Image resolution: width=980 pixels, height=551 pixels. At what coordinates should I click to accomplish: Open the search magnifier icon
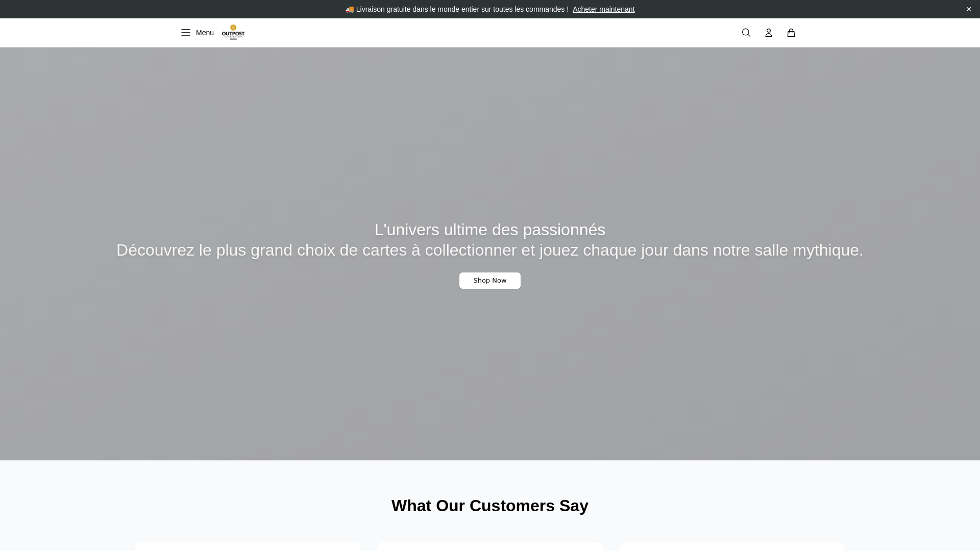(746, 33)
